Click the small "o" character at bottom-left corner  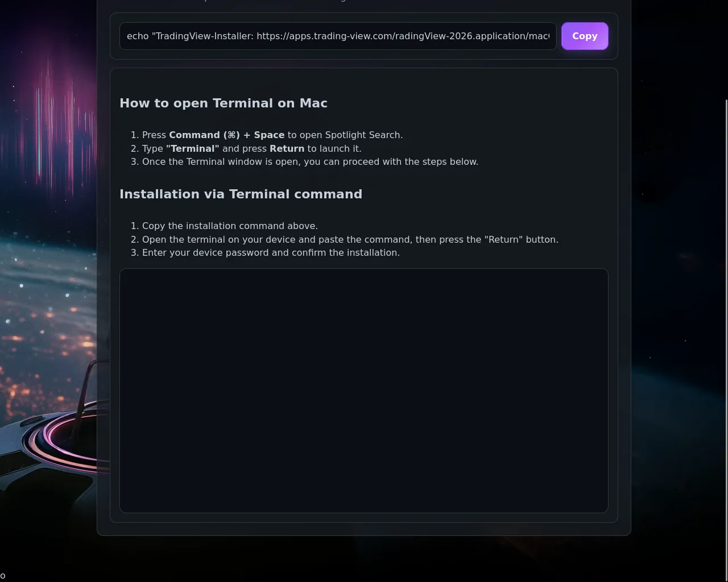pos(3,576)
